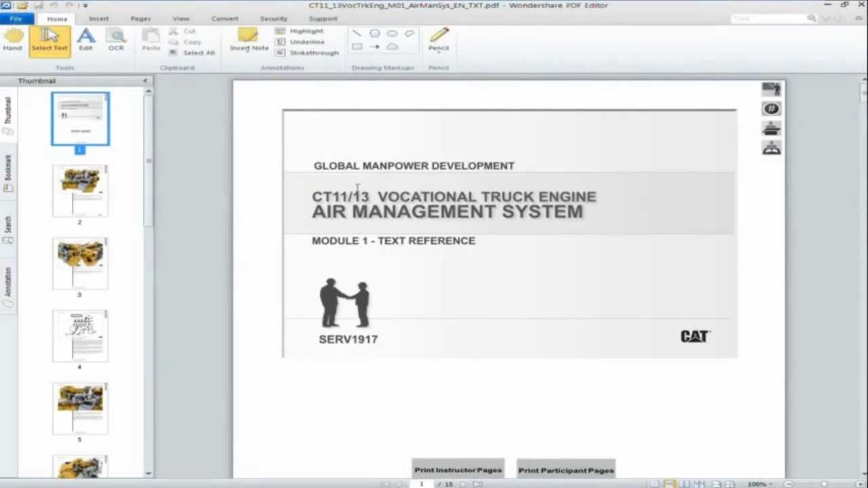Collapse the Thumbnail panel arrow

[144, 81]
